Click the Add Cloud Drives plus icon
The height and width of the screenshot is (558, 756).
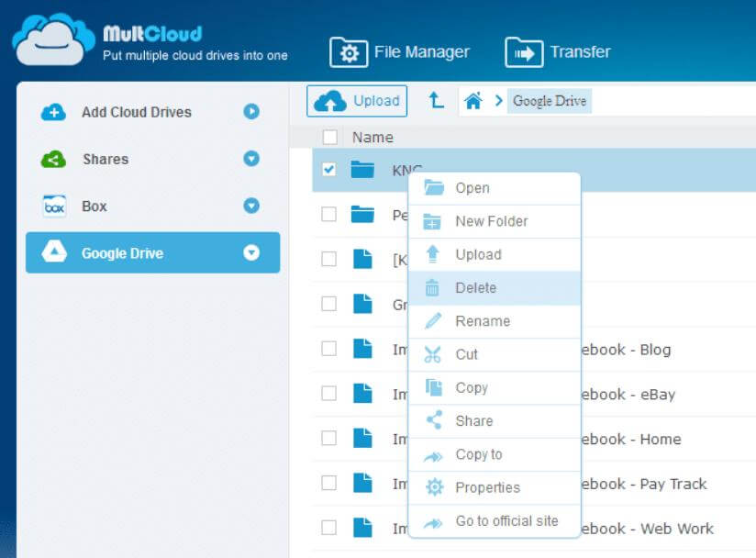(53, 112)
